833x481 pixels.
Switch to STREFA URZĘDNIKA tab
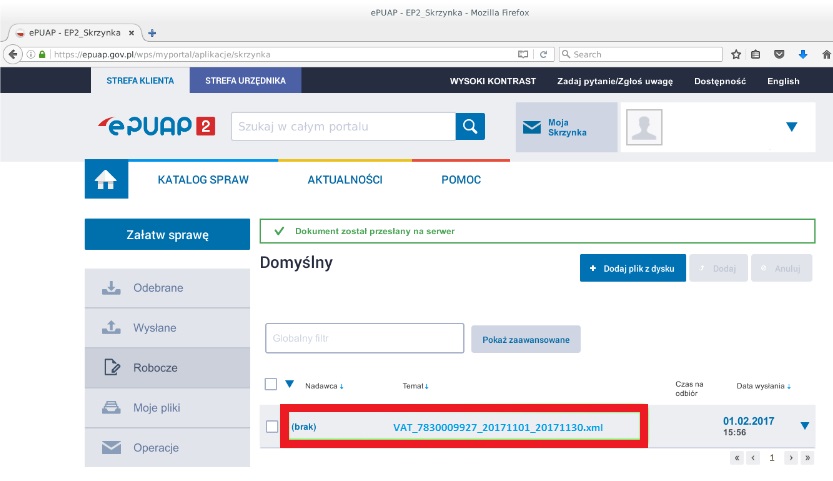coord(245,81)
